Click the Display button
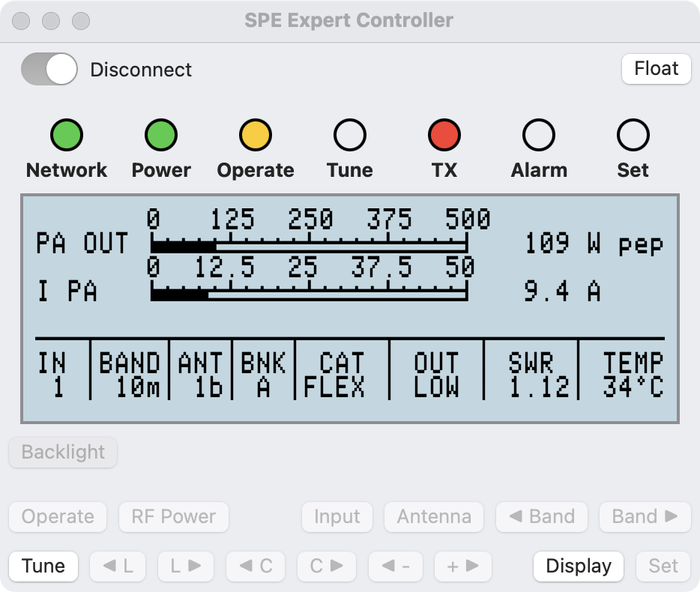 point(579,566)
